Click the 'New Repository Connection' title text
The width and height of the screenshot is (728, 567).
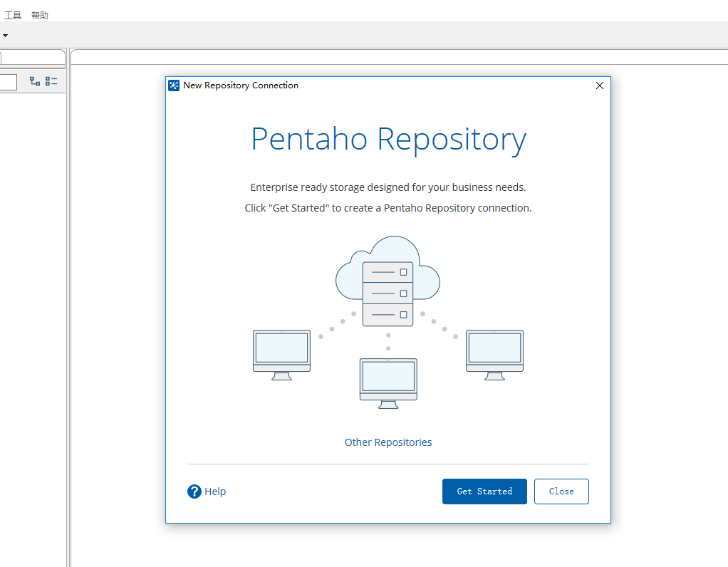(241, 85)
